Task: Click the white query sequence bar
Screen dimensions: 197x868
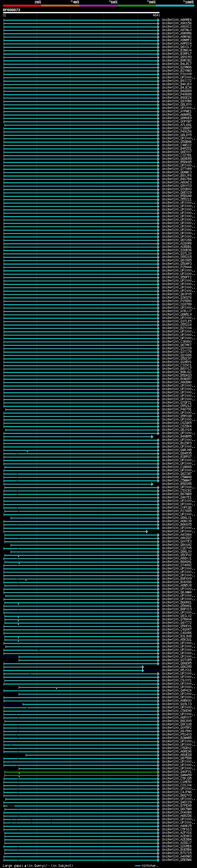Action: [x=81, y=12]
